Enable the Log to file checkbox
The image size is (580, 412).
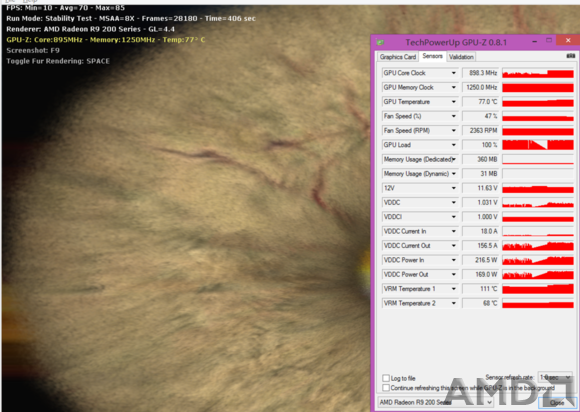386,378
